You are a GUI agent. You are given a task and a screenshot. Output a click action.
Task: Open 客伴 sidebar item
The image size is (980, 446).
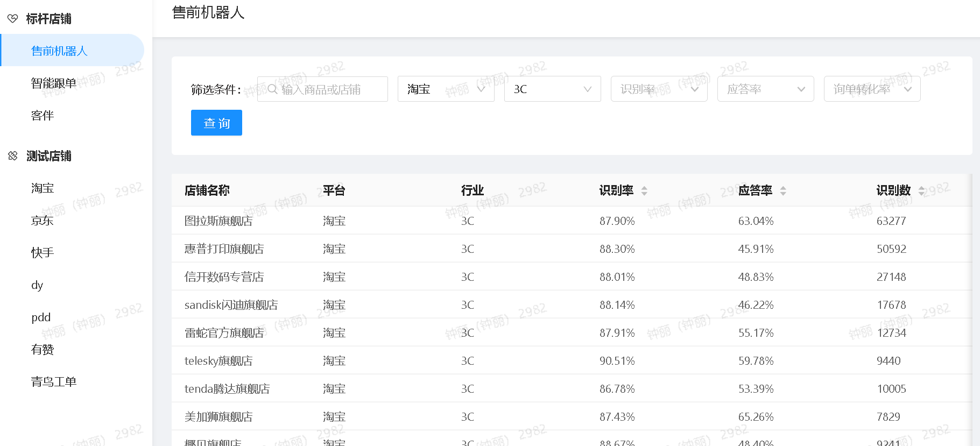(x=43, y=116)
